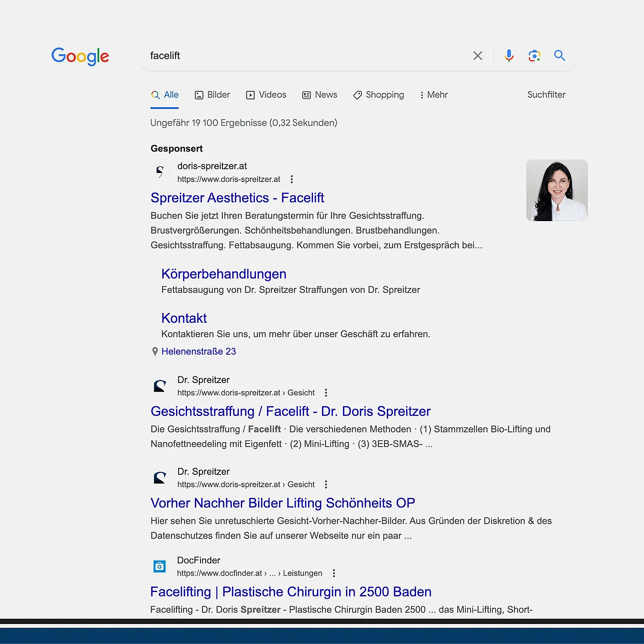Click the https://www.docfinder.at Leistungen URL
The height and width of the screenshot is (644, 644).
coord(249,573)
